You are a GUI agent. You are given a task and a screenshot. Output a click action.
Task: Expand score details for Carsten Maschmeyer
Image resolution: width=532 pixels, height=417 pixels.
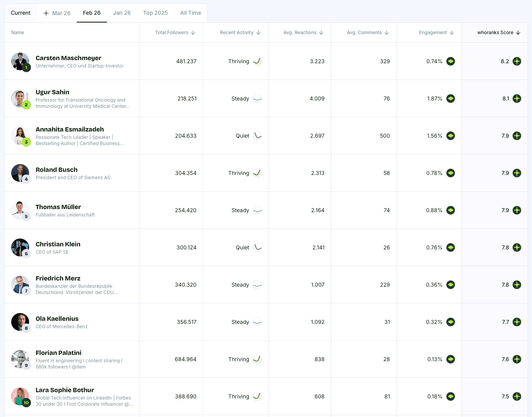[517, 61]
